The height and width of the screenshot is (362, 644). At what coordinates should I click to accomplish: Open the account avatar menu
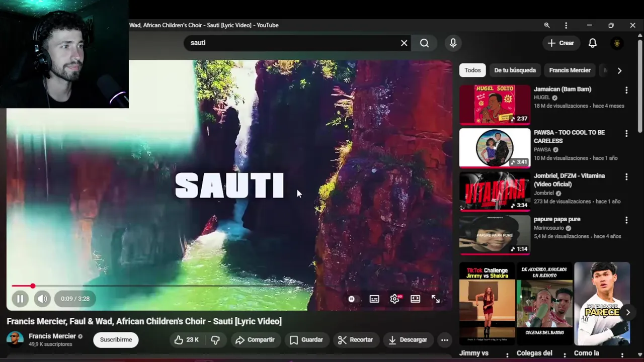click(x=617, y=43)
